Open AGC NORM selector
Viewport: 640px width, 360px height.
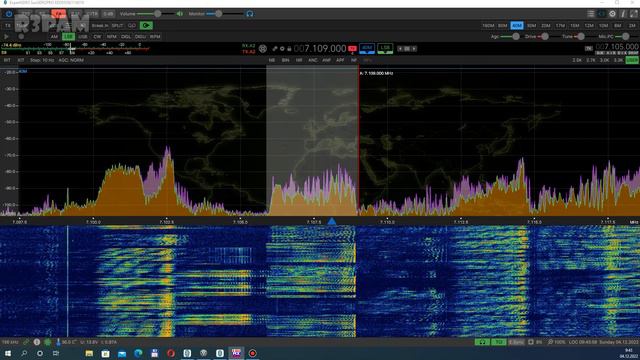click(x=71, y=60)
